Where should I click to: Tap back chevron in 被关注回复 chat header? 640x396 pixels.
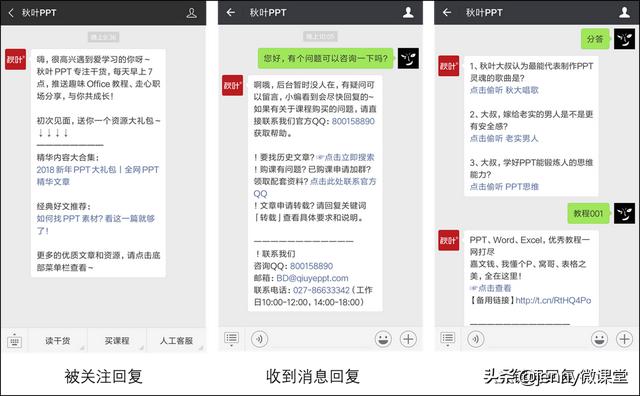click(x=11, y=13)
